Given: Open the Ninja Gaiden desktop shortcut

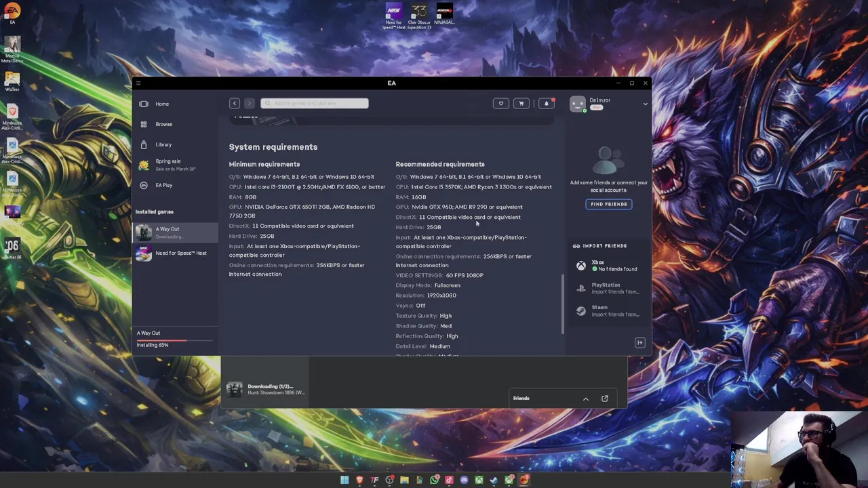Looking at the screenshot, I should point(444,14).
